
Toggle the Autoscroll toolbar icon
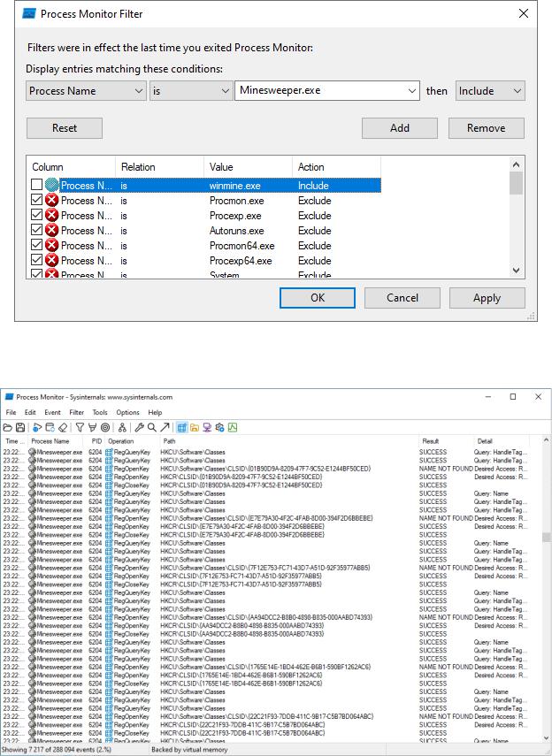coord(50,428)
